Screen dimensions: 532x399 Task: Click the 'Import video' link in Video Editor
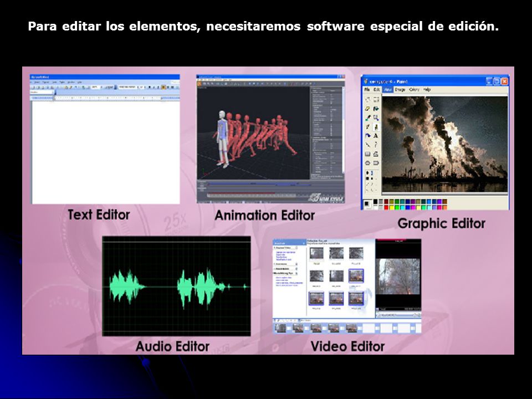[x=280, y=254]
